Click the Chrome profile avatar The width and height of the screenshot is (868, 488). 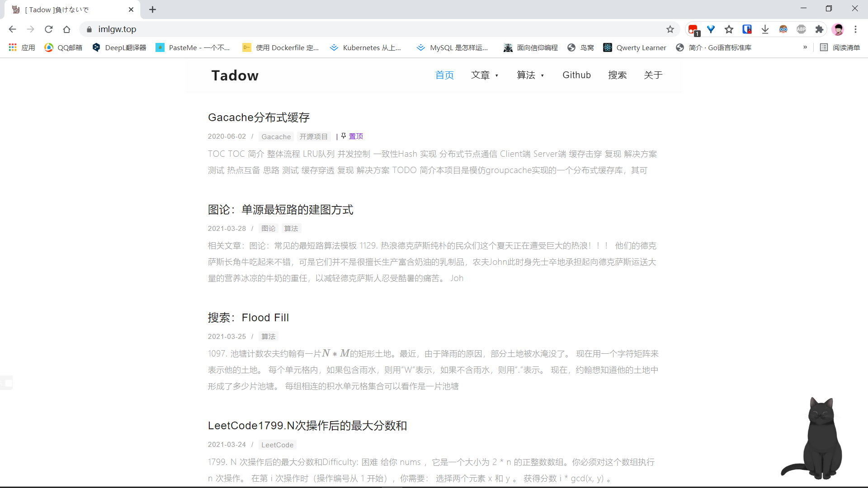(x=838, y=29)
